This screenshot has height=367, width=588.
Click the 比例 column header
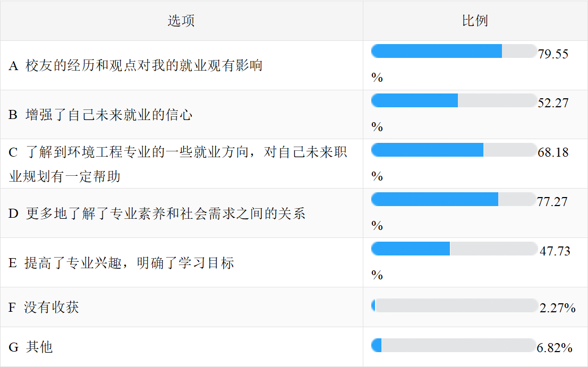[x=475, y=21]
